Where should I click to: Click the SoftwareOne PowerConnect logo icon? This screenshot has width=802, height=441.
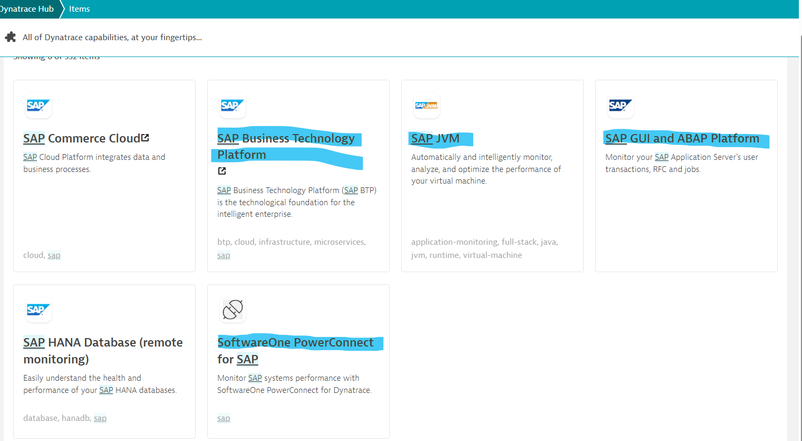(232, 310)
